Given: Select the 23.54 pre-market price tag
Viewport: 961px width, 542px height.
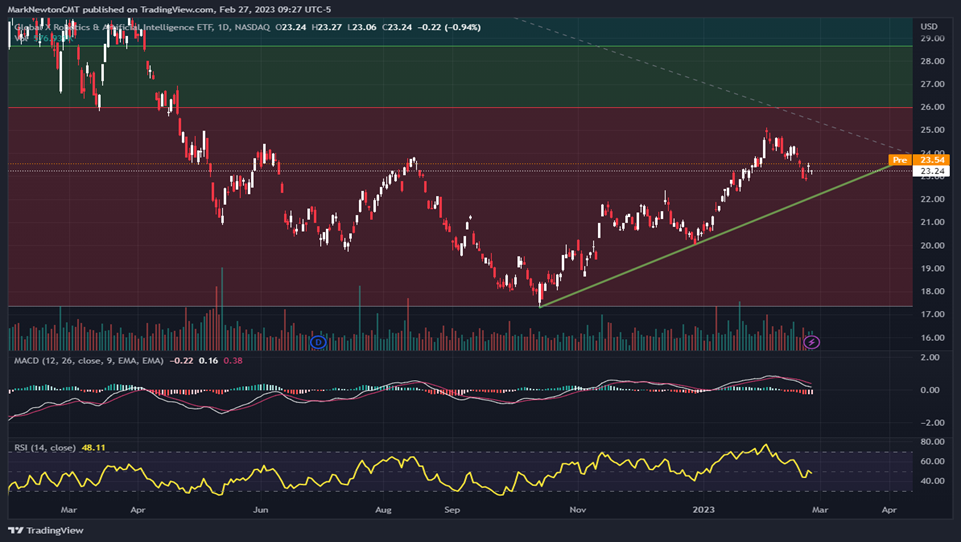Looking at the screenshot, I should point(932,160).
